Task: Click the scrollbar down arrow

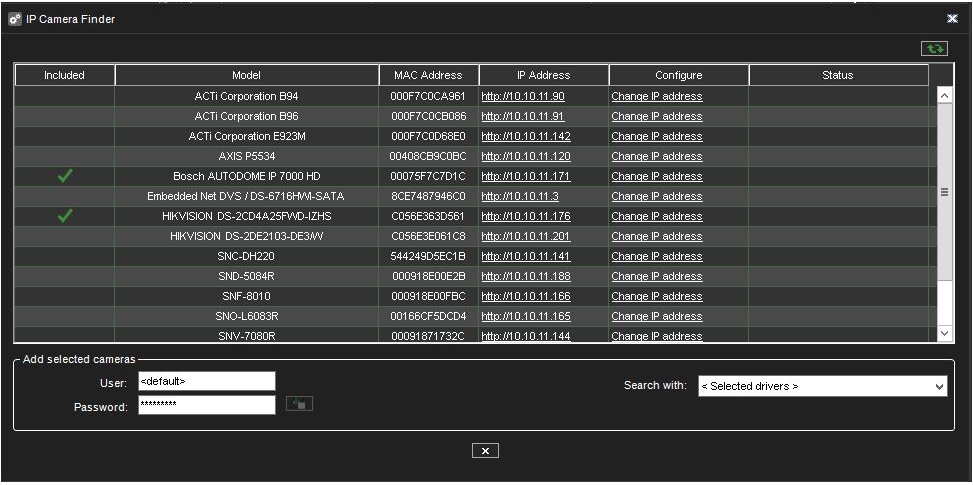Action: coord(944,332)
